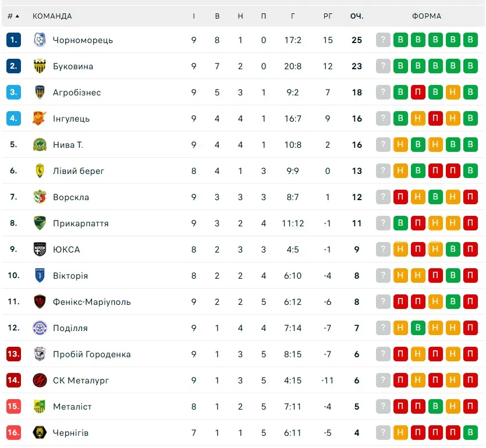Click Металіст orange Н form badge
486x448 pixels.
(453, 407)
